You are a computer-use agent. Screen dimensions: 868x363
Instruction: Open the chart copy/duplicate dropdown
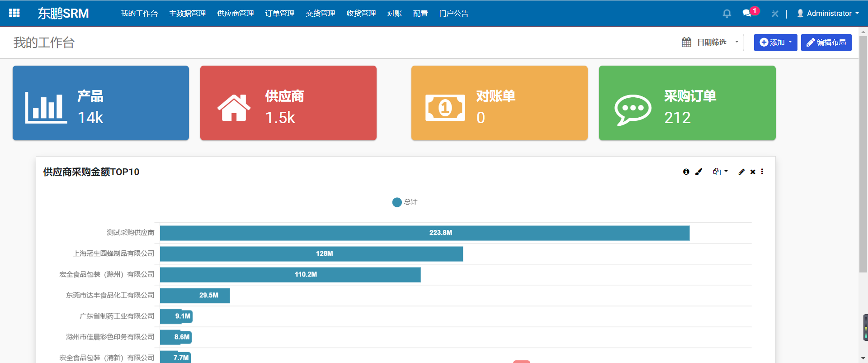coord(720,172)
